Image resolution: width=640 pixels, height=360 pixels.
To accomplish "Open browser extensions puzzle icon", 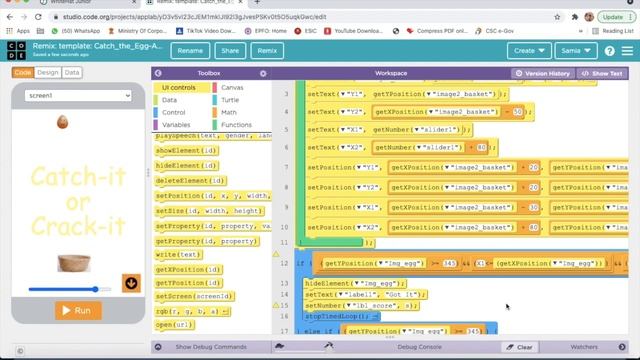I will 575,17.
